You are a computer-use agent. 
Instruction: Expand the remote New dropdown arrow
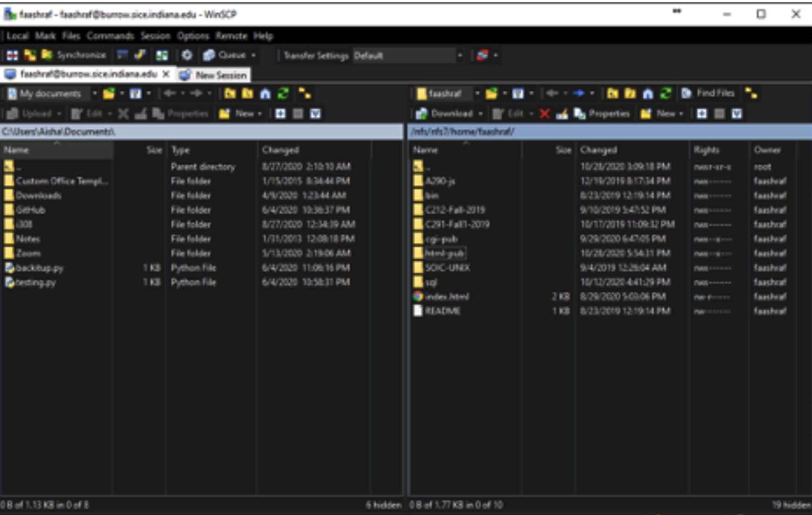click(x=681, y=114)
